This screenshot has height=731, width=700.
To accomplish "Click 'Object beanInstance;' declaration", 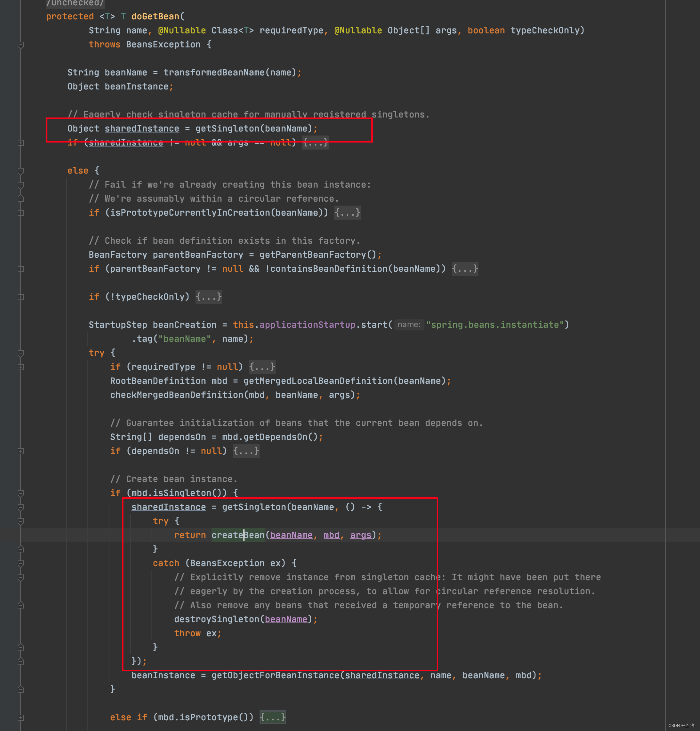I will pos(120,86).
